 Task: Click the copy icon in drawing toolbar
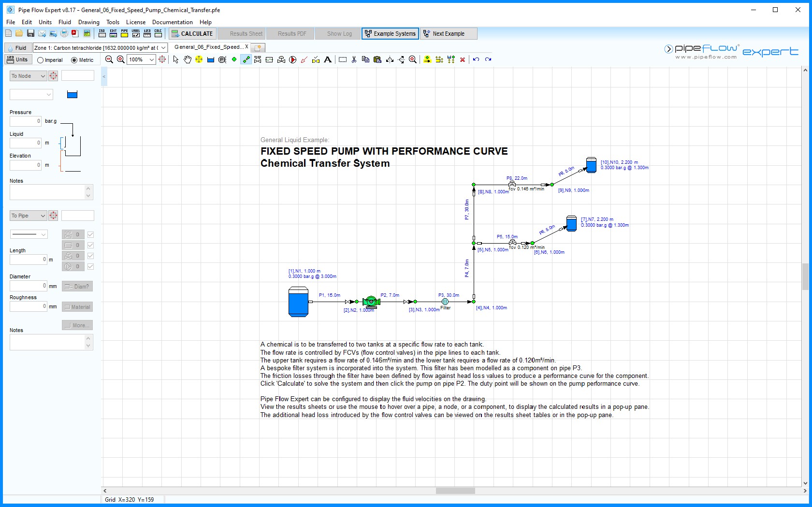pos(366,59)
